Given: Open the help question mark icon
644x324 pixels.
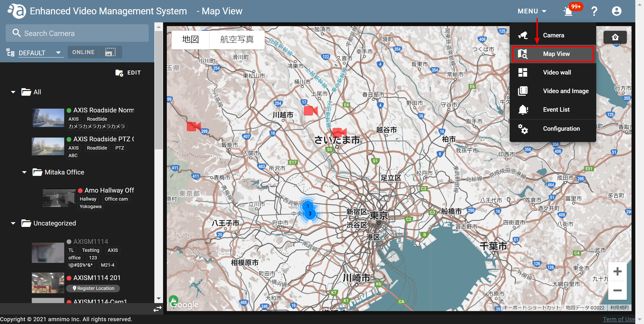Looking at the screenshot, I should 594,11.
